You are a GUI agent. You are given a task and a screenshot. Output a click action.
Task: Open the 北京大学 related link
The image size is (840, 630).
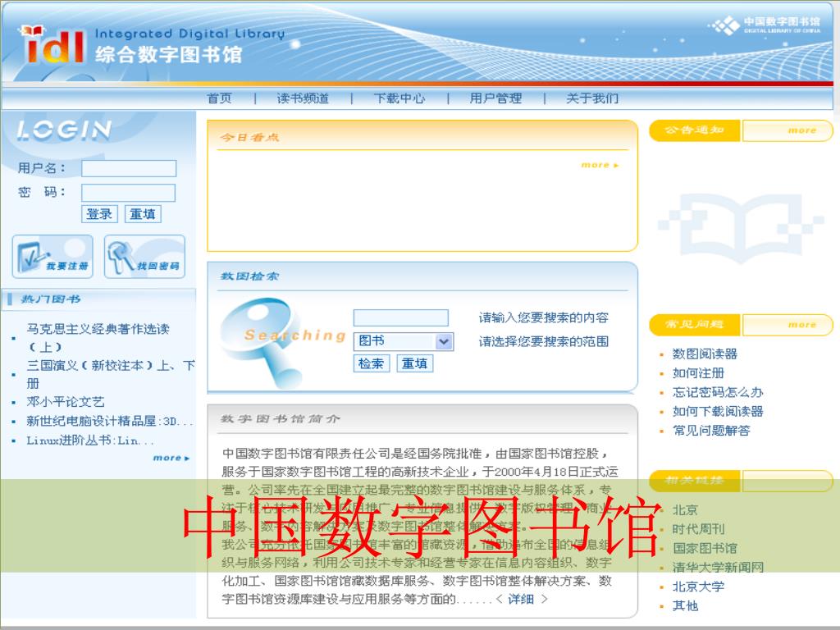pyautogui.click(x=698, y=587)
